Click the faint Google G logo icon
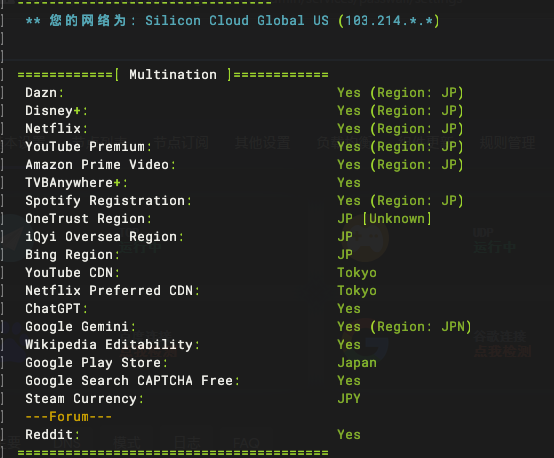The height and width of the screenshot is (458, 554). coord(372,340)
